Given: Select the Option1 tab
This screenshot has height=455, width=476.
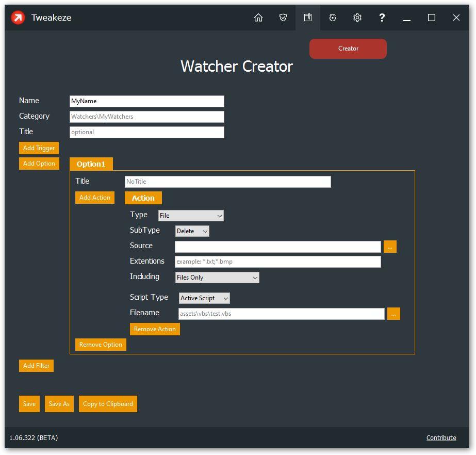Looking at the screenshot, I should coord(91,164).
